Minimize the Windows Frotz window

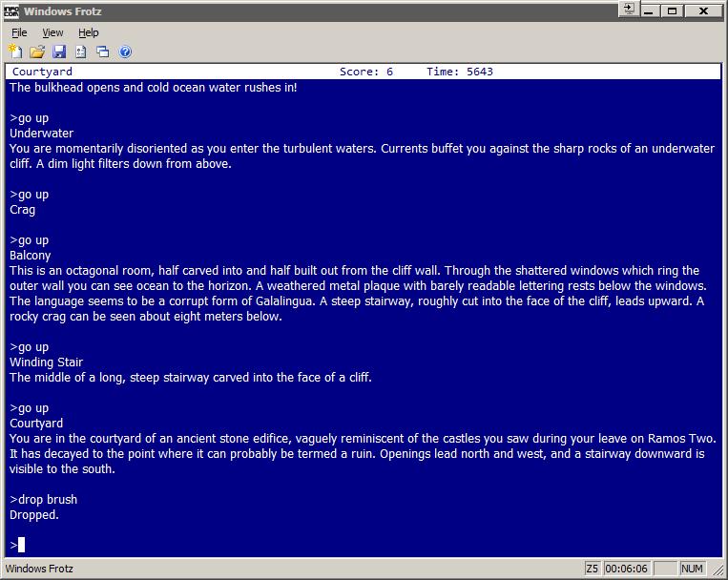click(x=649, y=11)
